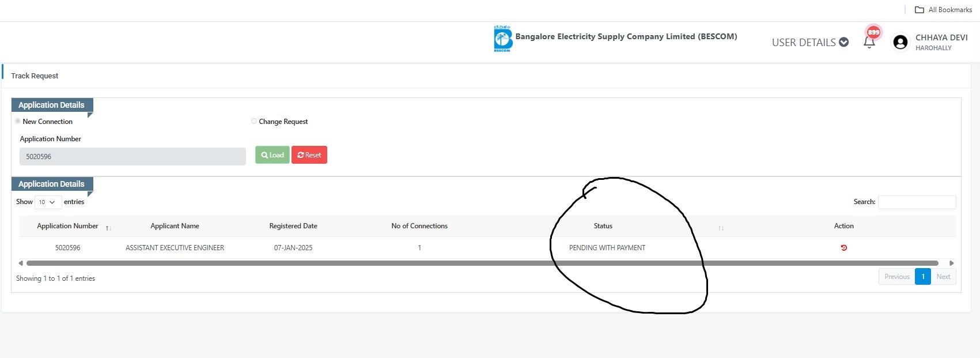This screenshot has width=980, height=358.
Task: Open the Show entries count dropdown
Action: point(48,202)
